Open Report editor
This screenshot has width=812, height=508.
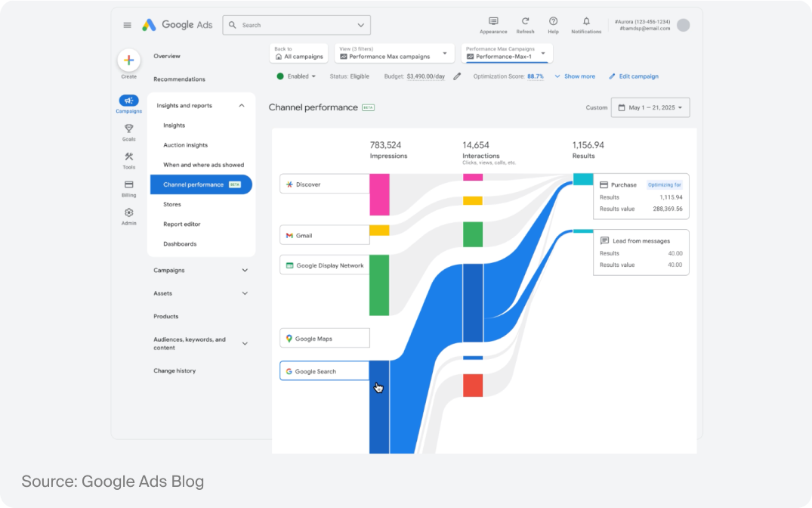(182, 224)
